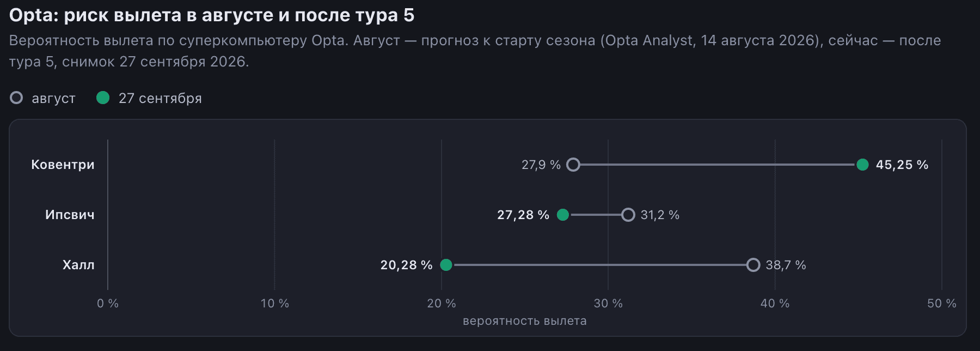The height and width of the screenshot is (351, 980).
Task: Click the Ипсвич row label
Action: [x=70, y=215]
